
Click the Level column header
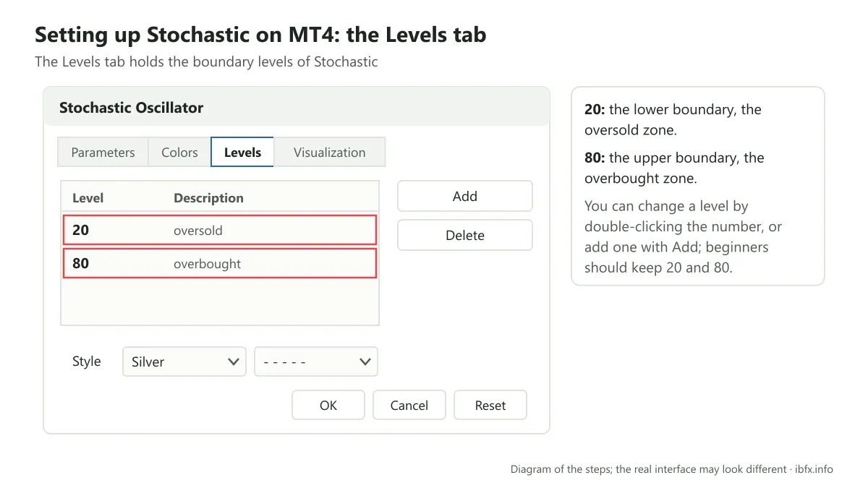coord(88,198)
